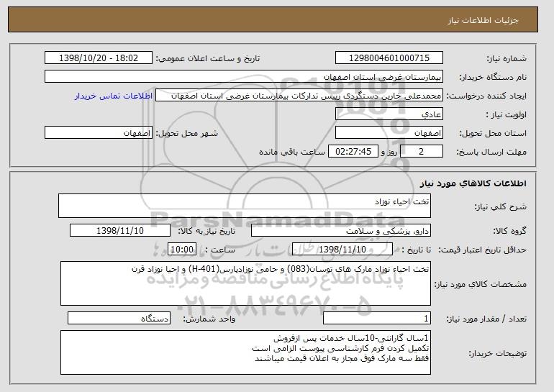The width and height of the screenshot is (554, 392).
Task: Click the ایجاد کننده درخواست label
Action: (486, 96)
